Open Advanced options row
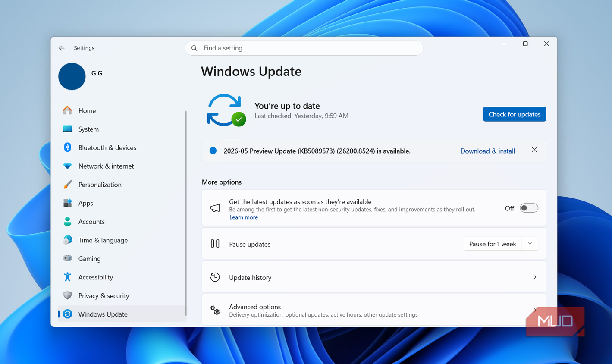612x364 pixels. 373,310
